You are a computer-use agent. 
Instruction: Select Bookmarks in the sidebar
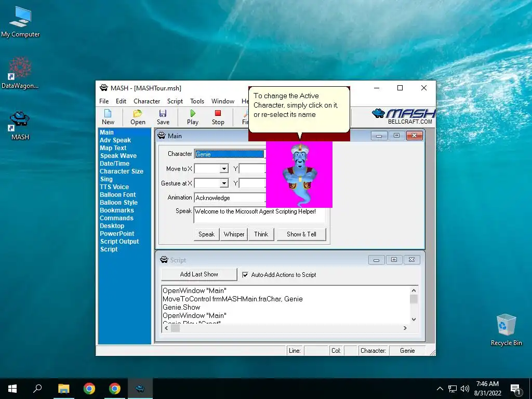[x=117, y=210]
